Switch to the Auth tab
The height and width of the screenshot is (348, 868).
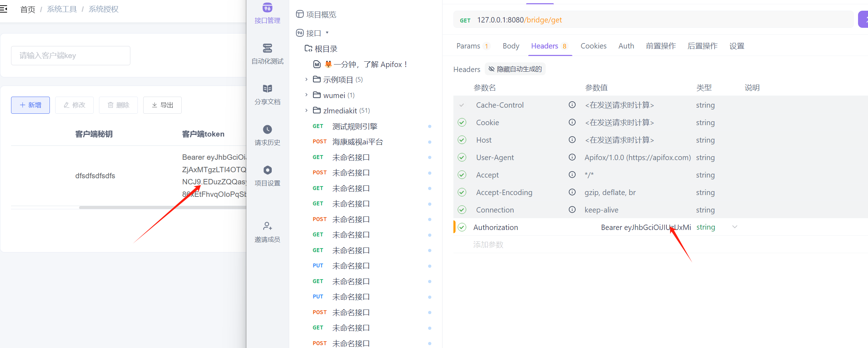tap(626, 46)
